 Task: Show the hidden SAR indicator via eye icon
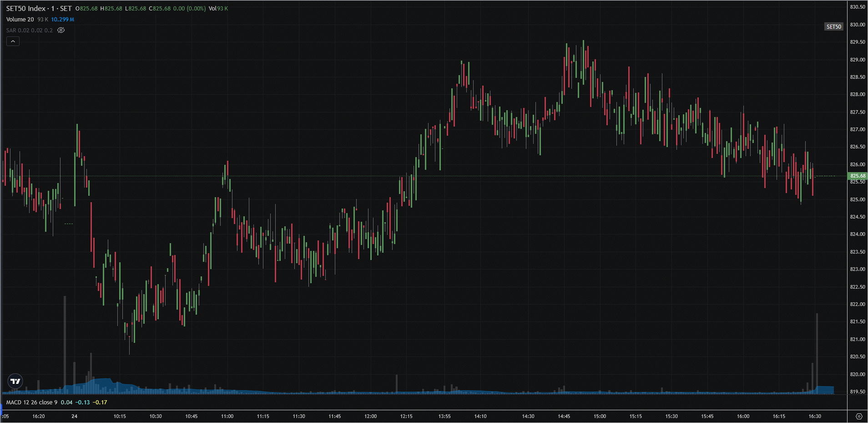click(x=61, y=31)
